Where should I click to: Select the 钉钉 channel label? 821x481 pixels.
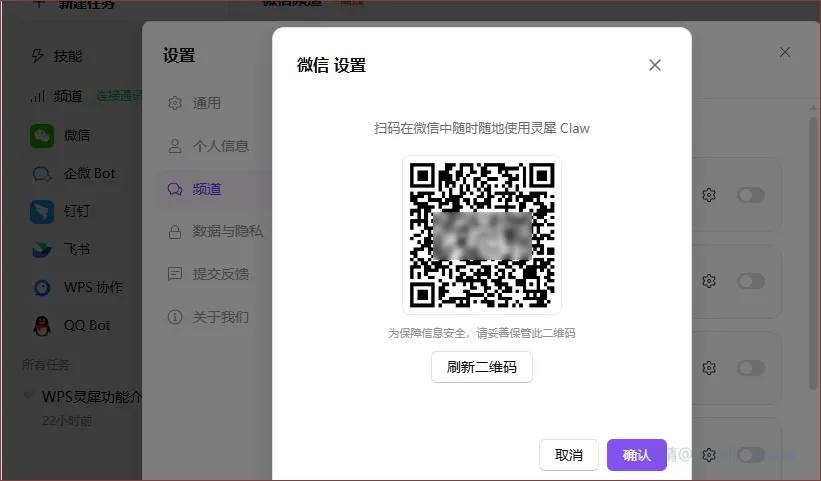77,211
